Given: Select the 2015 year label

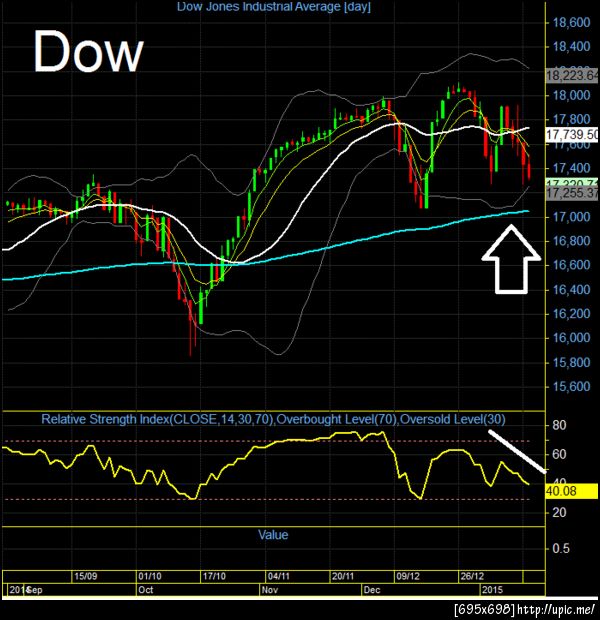Looking at the screenshot, I should click(x=492, y=590).
